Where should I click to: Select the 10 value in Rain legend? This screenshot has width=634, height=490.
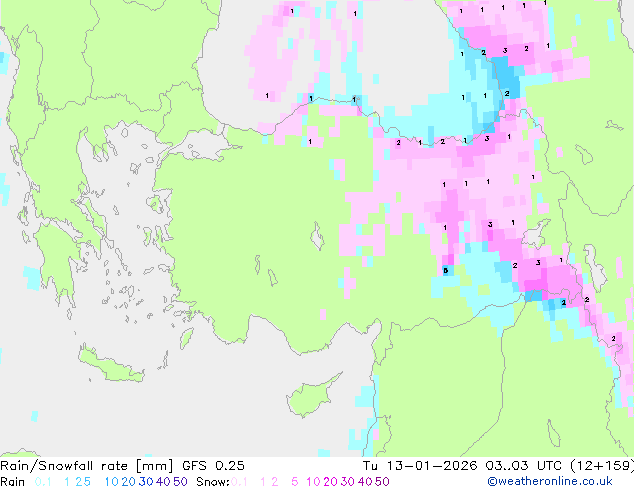tap(111, 482)
